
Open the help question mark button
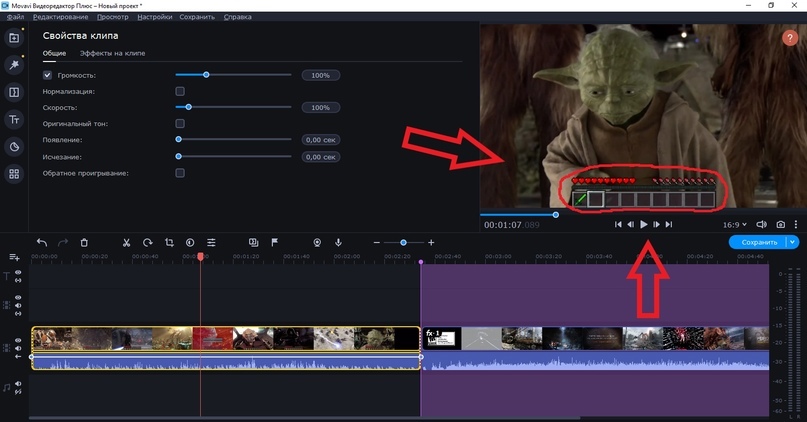click(790, 38)
